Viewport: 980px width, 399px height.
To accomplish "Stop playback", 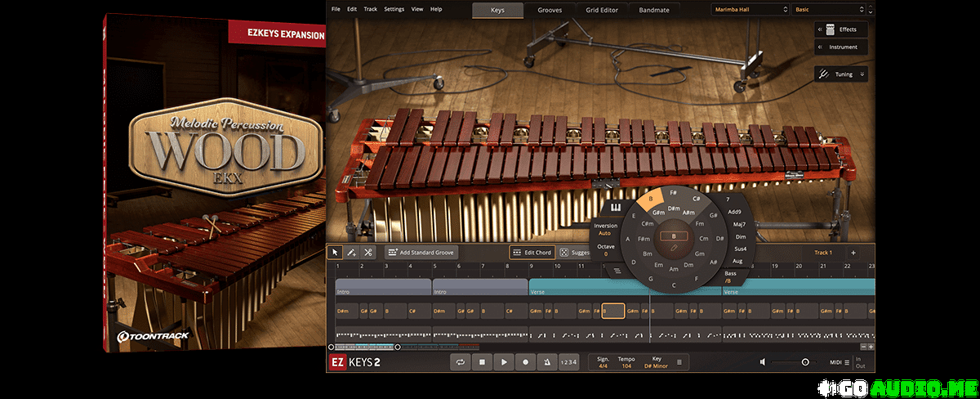I will (483, 362).
